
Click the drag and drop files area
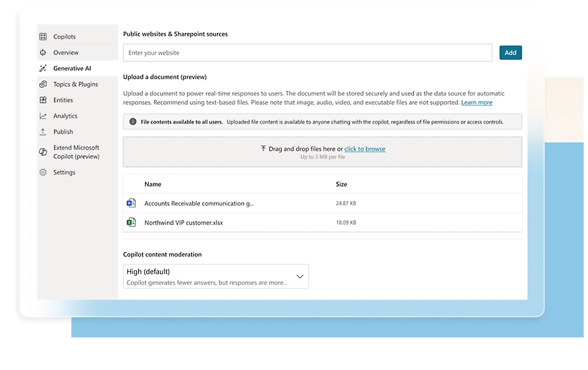[x=322, y=152]
